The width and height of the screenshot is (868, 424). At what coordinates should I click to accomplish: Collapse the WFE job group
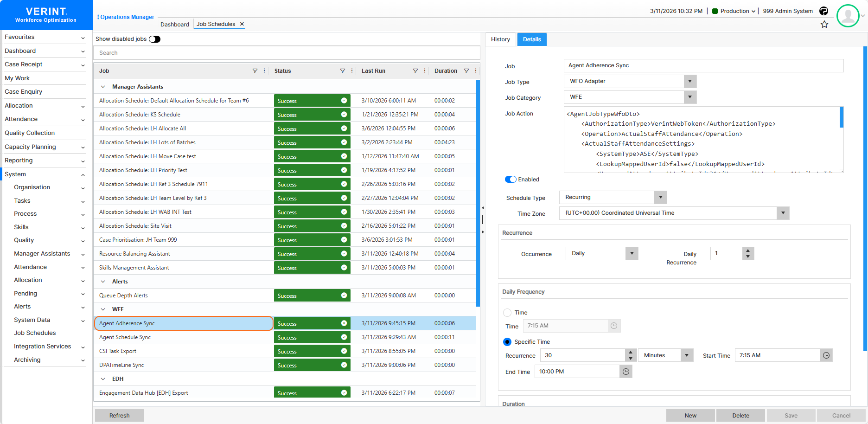103,309
